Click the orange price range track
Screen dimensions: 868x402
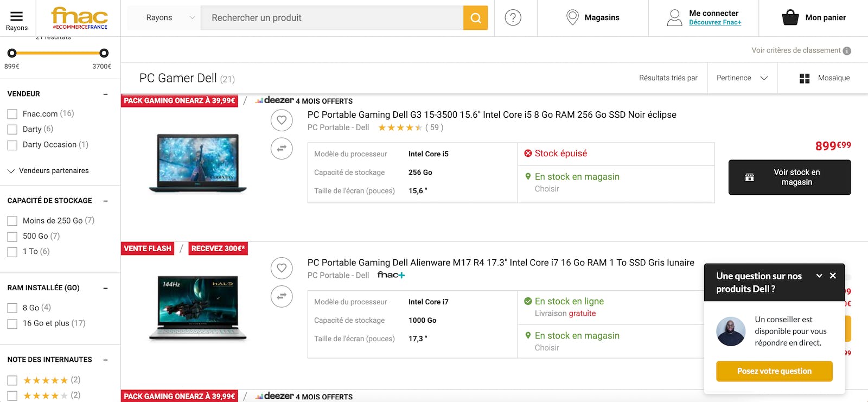[x=58, y=53]
